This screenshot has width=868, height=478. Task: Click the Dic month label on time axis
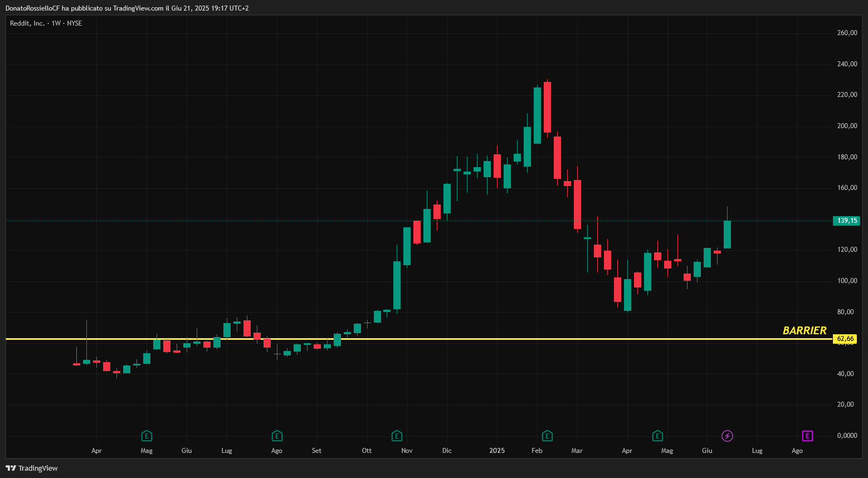447,451
